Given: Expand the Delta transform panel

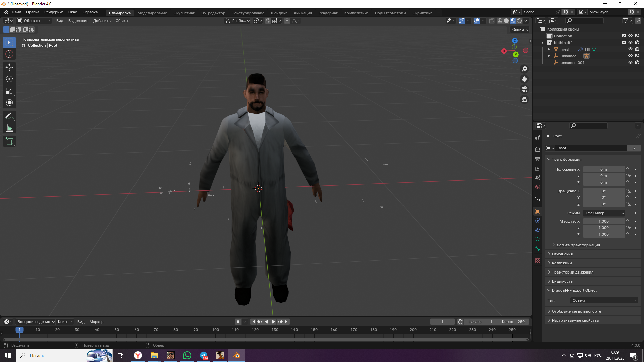Looking at the screenshot, I should [578, 245].
